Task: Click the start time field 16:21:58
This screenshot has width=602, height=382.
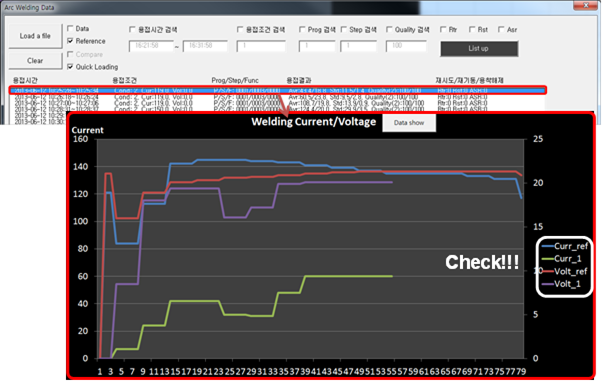Action: 151,46
